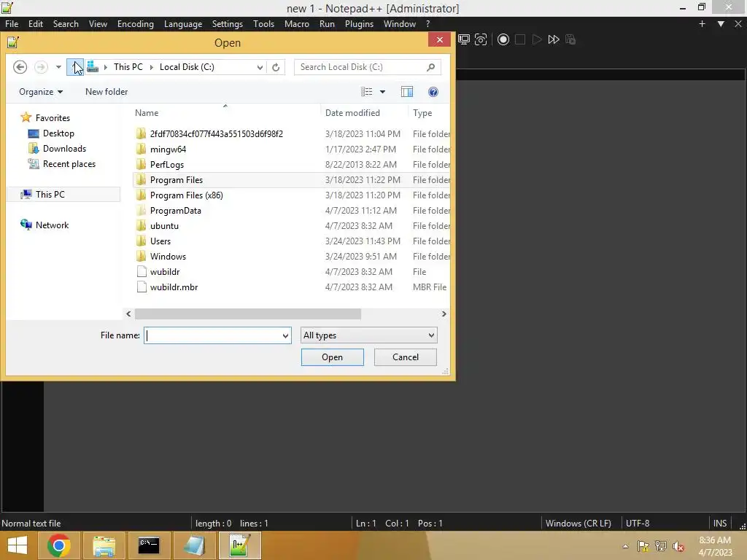
Task: Click the search magnifier icon
Action: pyautogui.click(x=430, y=67)
